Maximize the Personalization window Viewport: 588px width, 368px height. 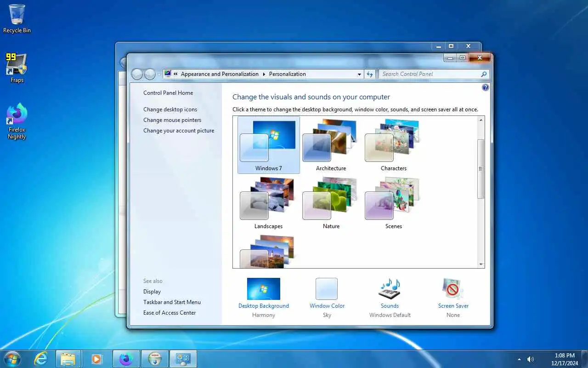click(x=462, y=57)
